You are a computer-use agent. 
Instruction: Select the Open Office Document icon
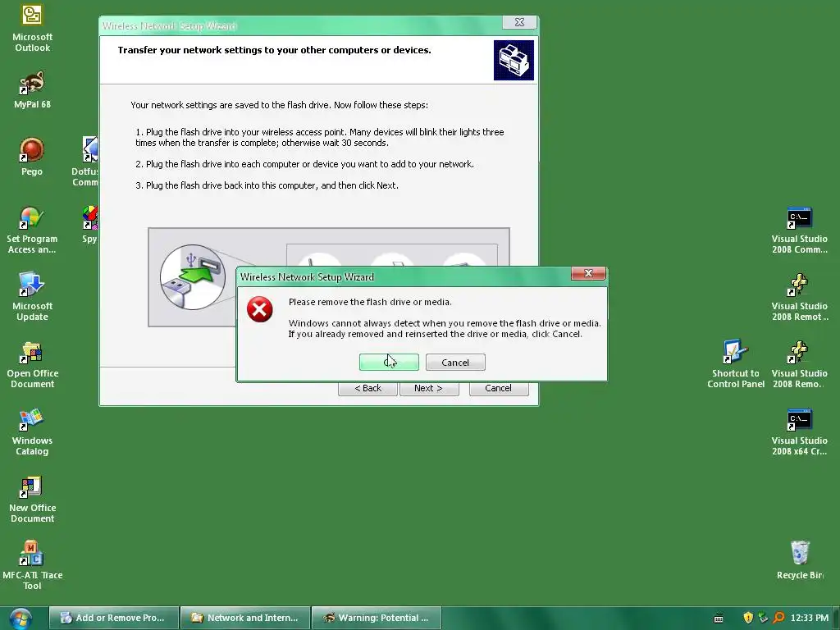[x=32, y=364]
